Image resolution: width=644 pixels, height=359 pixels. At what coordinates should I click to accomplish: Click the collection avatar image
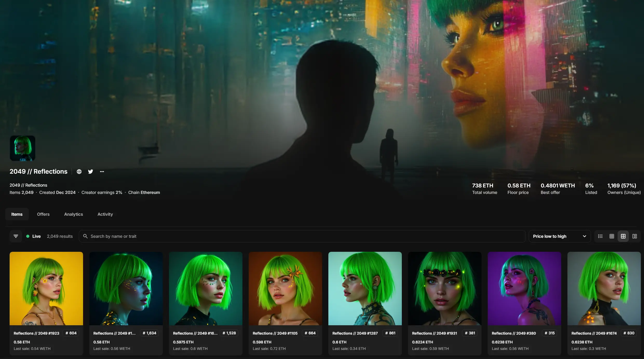[23, 148]
